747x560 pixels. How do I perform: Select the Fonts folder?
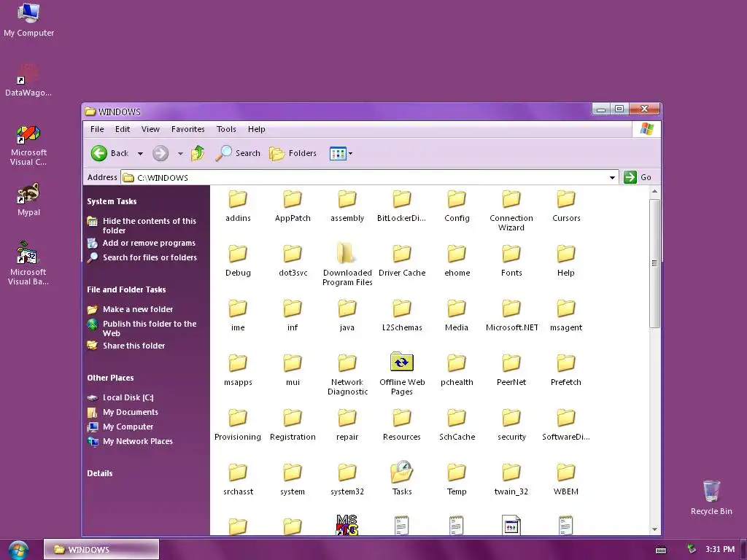(x=511, y=260)
